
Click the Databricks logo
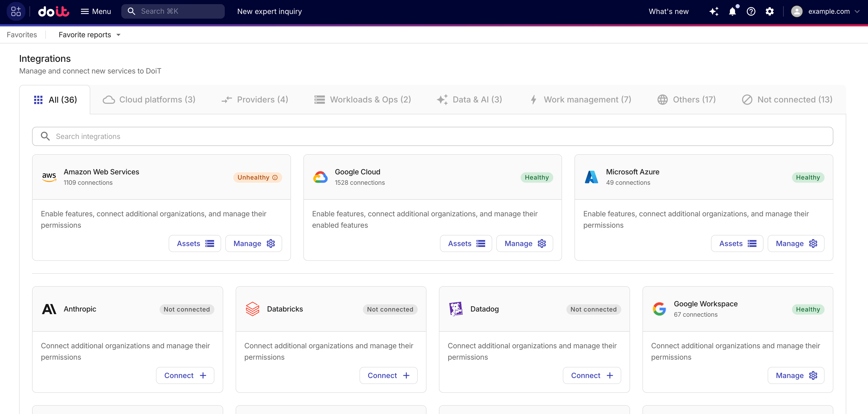coord(253,309)
